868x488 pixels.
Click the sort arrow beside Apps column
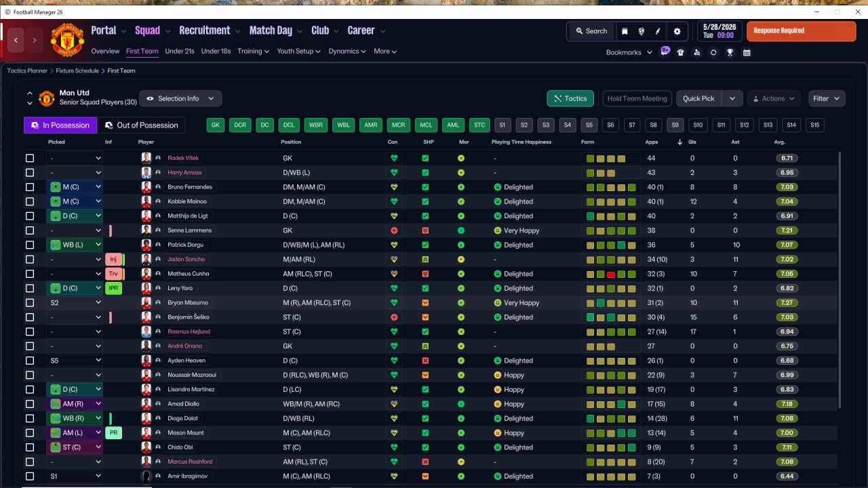pos(680,142)
